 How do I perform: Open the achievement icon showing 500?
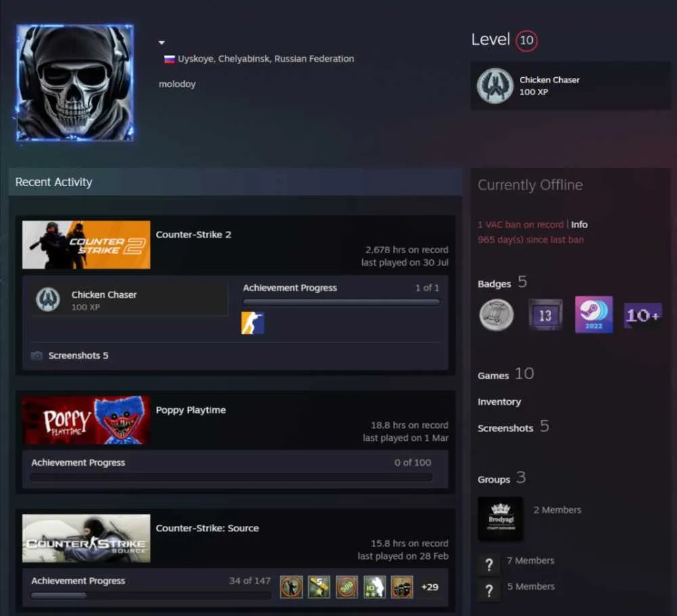tap(347, 587)
